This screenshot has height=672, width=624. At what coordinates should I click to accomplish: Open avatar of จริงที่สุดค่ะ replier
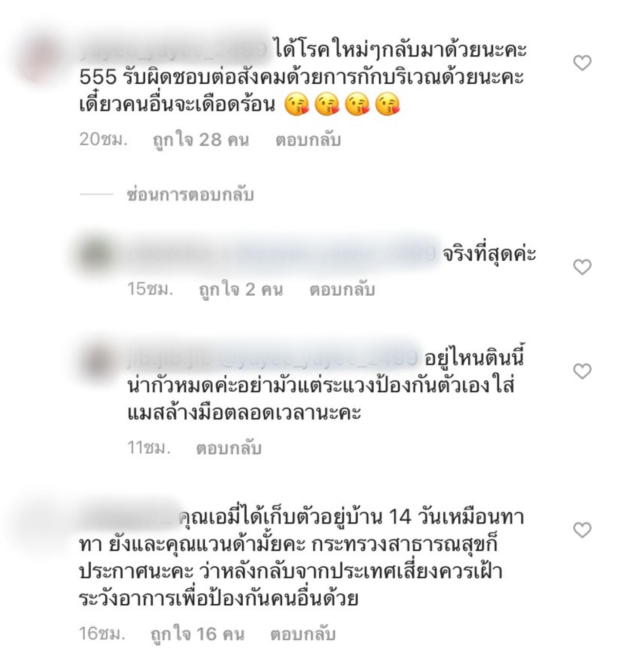96,254
